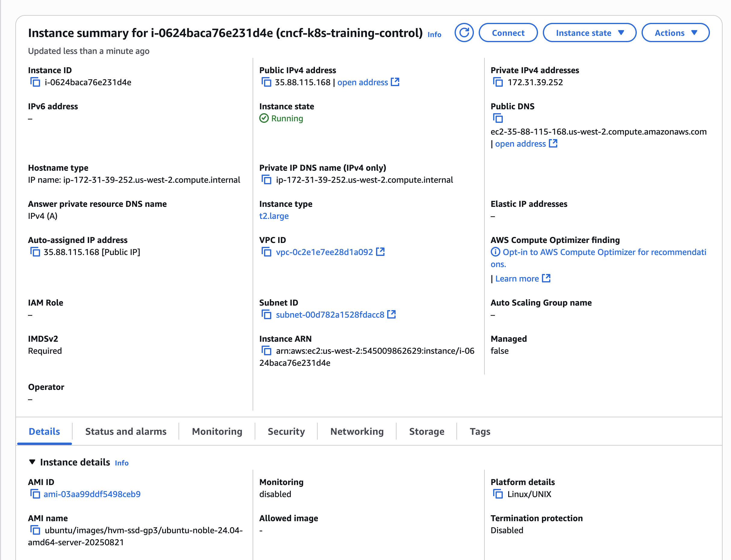The width and height of the screenshot is (731, 560).
Task: Switch to the Networking tab
Action: pyautogui.click(x=357, y=431)
